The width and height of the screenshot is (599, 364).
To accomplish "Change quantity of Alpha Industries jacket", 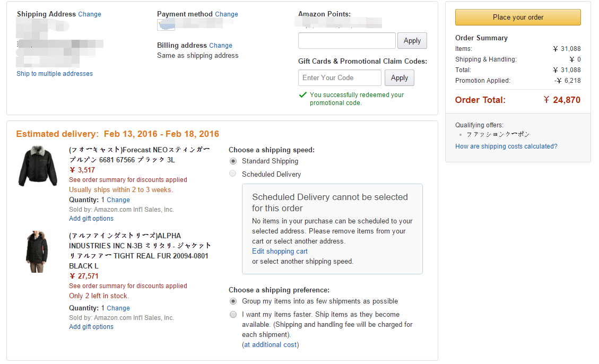I will point(118,308).
